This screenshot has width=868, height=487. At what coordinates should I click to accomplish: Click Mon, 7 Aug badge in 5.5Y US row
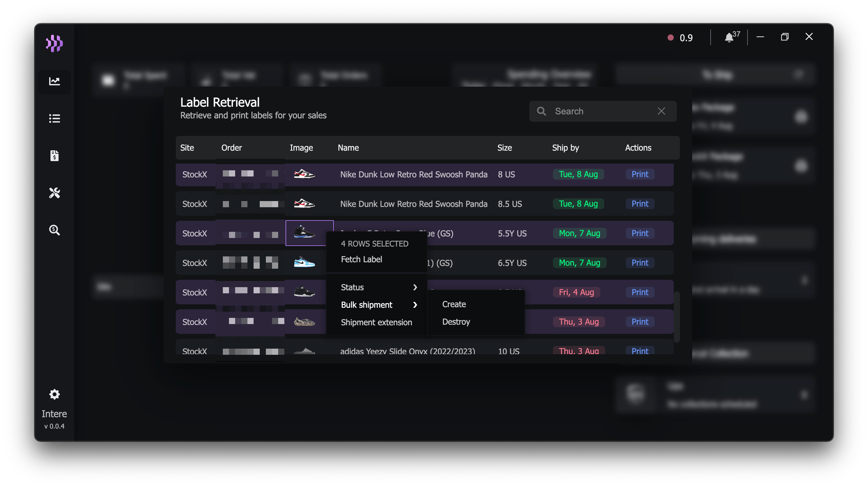click(x=580, y=233)
